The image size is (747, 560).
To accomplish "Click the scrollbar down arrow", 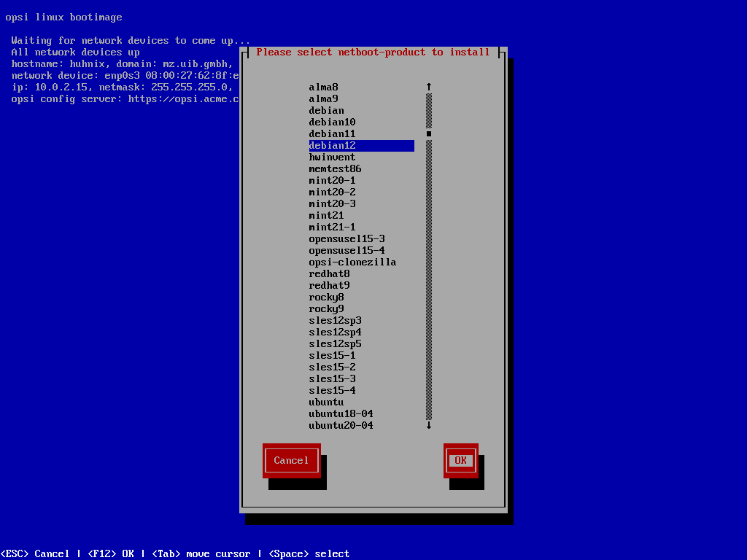I will pyautogui.click(x=429, y=425).
